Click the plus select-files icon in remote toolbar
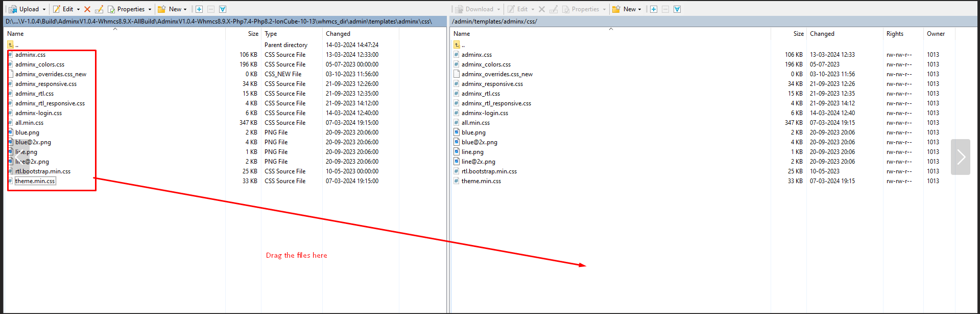The width and height of the screenshot is (980, 314). tap(654, 9)
